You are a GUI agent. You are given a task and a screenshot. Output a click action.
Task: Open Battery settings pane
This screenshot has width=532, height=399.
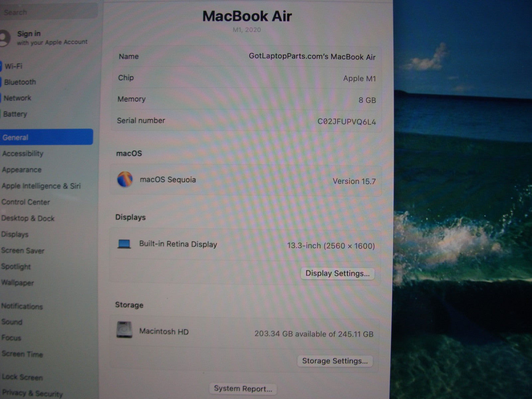[15, 114]
